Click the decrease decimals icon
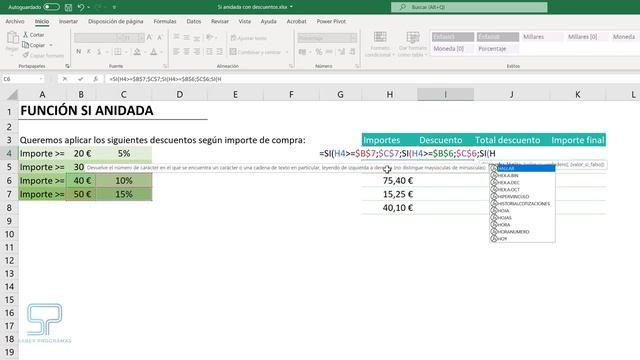This screenshot has width=640, height=360. [x=352, y=52]
